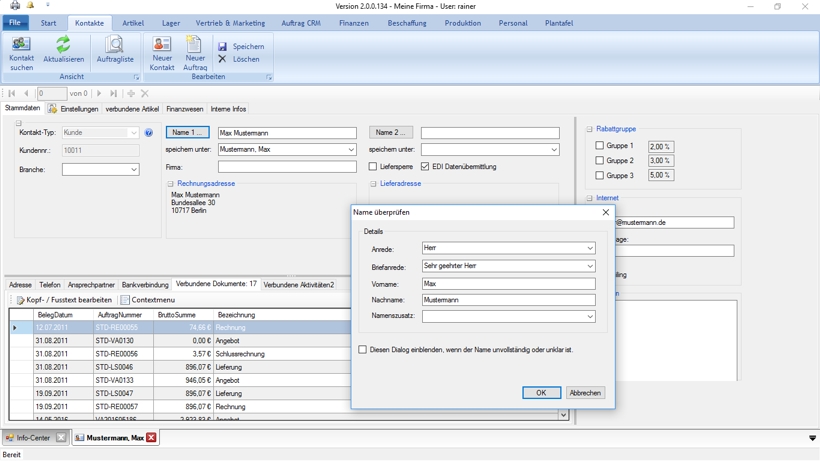Close the Mustermann, Max document tab
The height and width of the screenshot is (461, 820).
point(151,437)
